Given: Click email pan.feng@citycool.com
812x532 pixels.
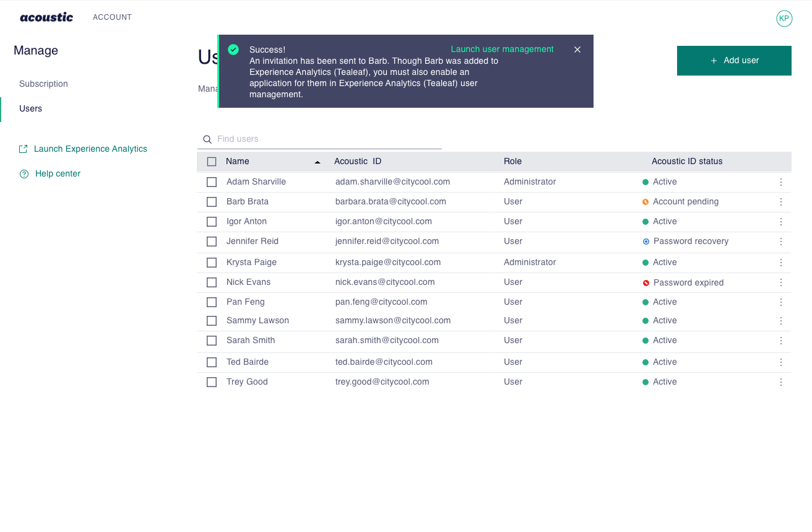Looking at the screenshot, I should (x=381, y=302).
